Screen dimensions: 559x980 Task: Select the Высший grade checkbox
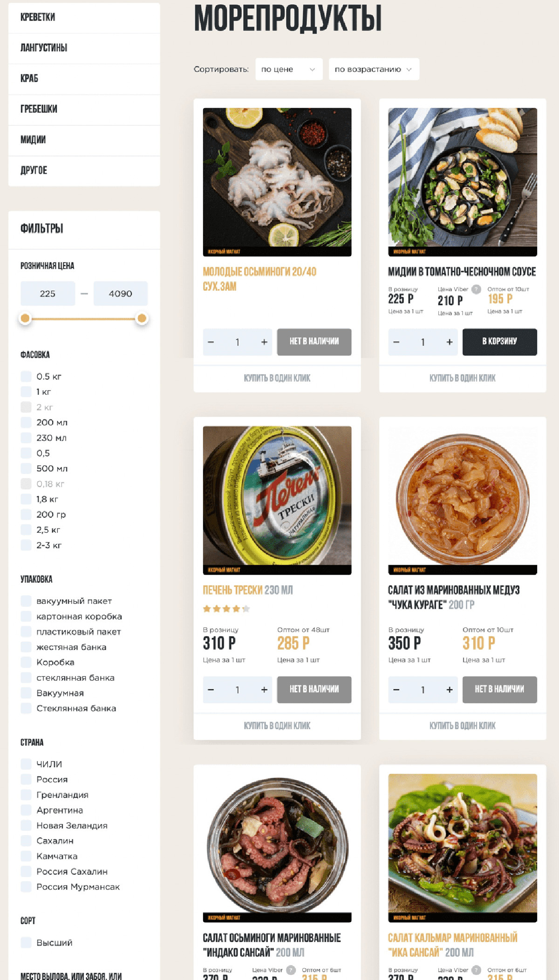click(x=26, y=943)
